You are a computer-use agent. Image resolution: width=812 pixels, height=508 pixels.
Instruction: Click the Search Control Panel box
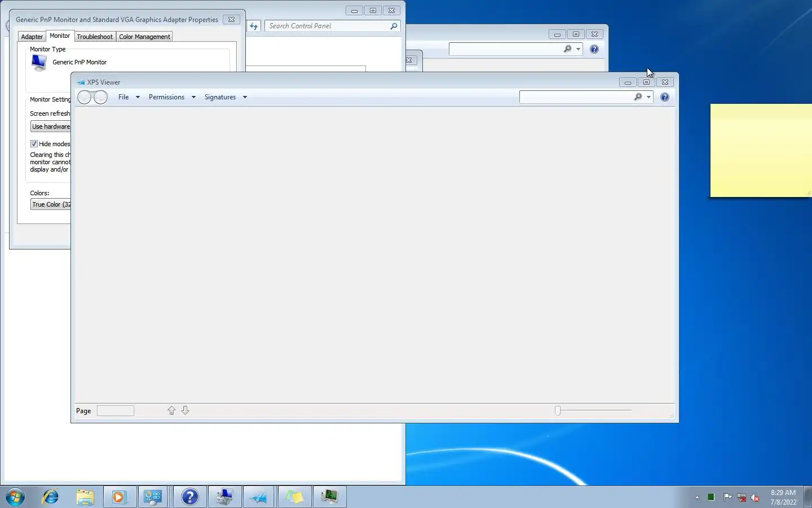(x=327, y=26)
